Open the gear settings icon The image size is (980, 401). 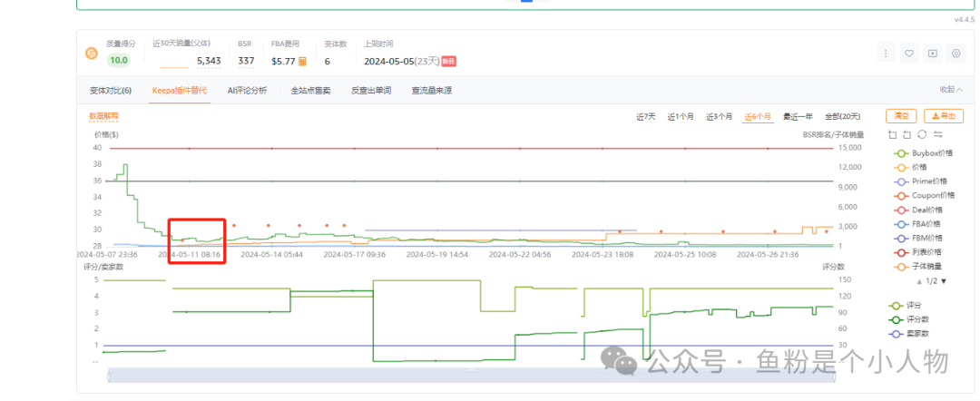tap(955, 54)
